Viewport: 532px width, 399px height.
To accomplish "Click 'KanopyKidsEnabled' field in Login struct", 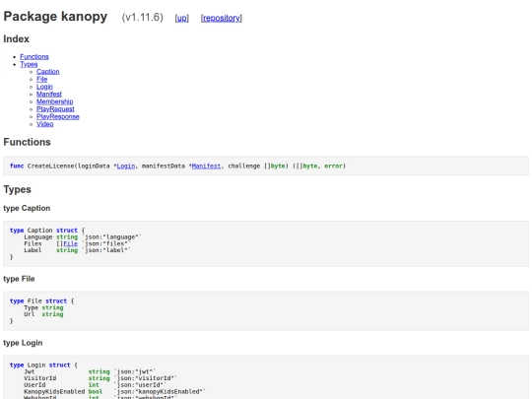I will (x=54, y=391).
